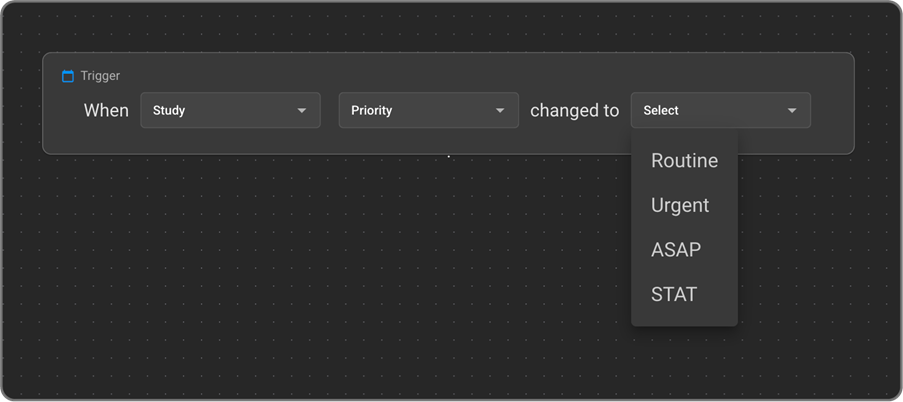Choose Routine from the priority list
The image size is (903, 402).
click(684, 161)
